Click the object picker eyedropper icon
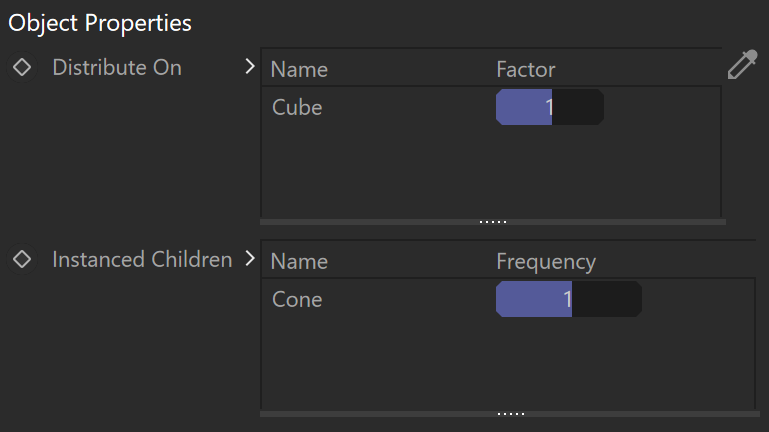Image resolution: width=769 pixels, height=432 pixels. click(742, 65)
